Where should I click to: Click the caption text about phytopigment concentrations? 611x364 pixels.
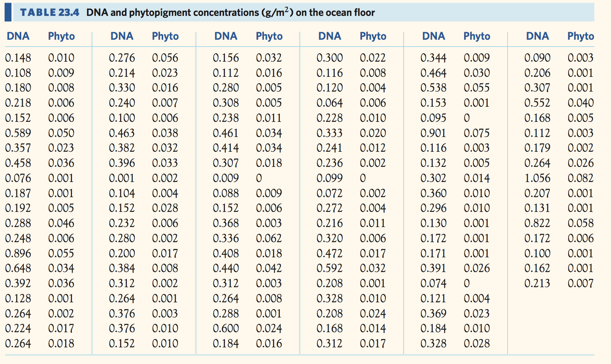click(230, 12)
